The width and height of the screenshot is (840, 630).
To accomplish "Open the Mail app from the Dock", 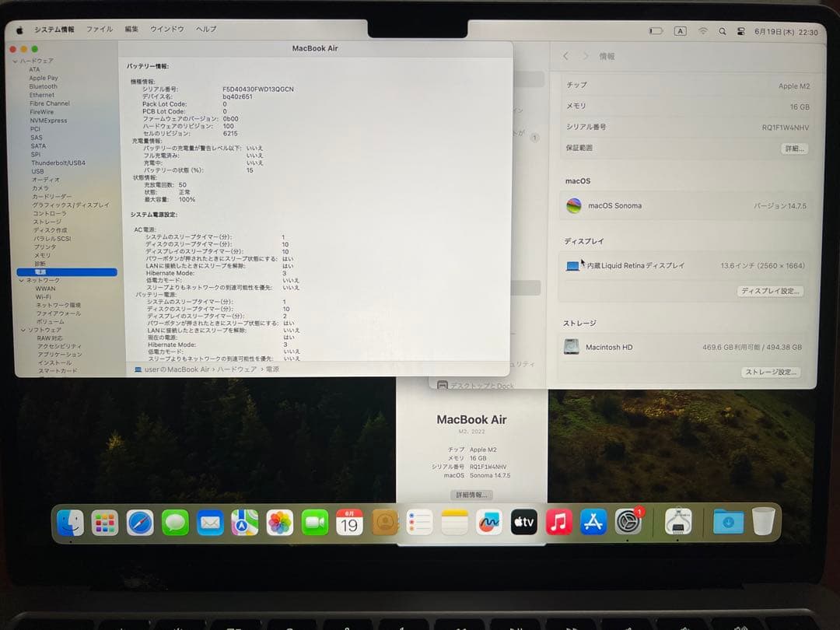I will [x=210, y=523].
